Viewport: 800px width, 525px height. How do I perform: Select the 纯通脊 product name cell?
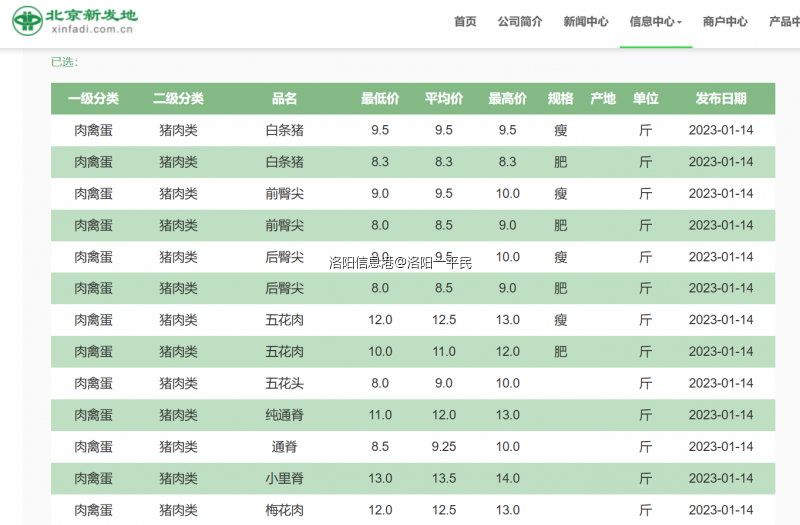[284, 415]
